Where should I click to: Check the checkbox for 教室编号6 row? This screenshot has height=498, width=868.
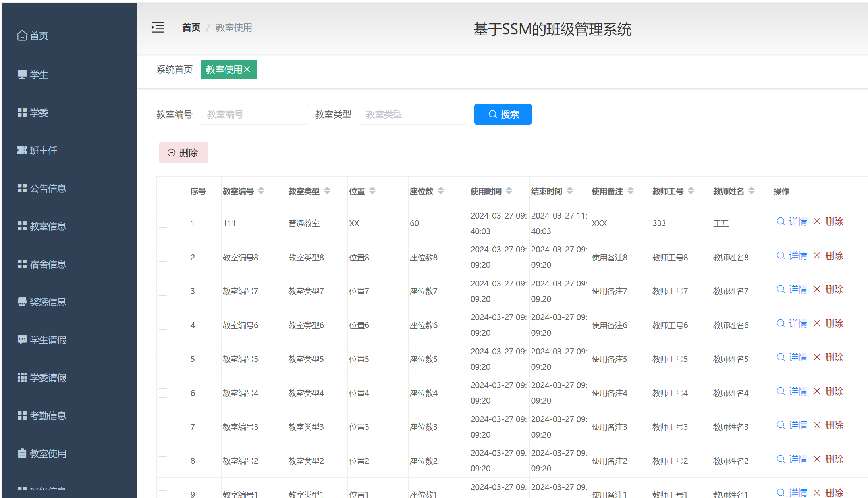(x=163, y=325)
